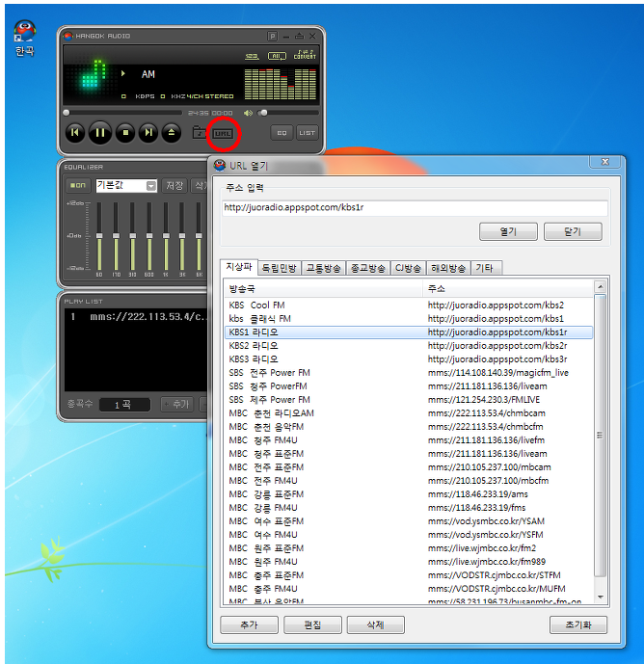Stop playback in Hangok Audio
Image resolution: width=644 pixels, height=664 pixels.
click(x=125, y=133)
